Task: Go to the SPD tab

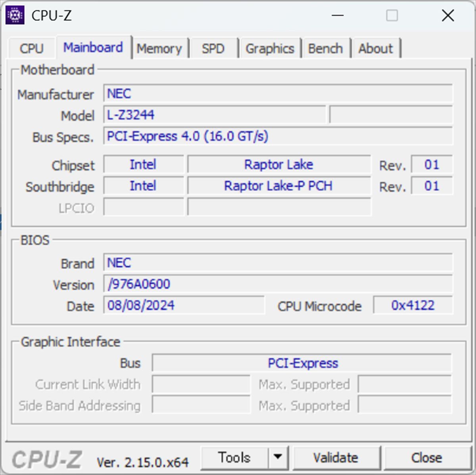Action: [x=213, y=48]
